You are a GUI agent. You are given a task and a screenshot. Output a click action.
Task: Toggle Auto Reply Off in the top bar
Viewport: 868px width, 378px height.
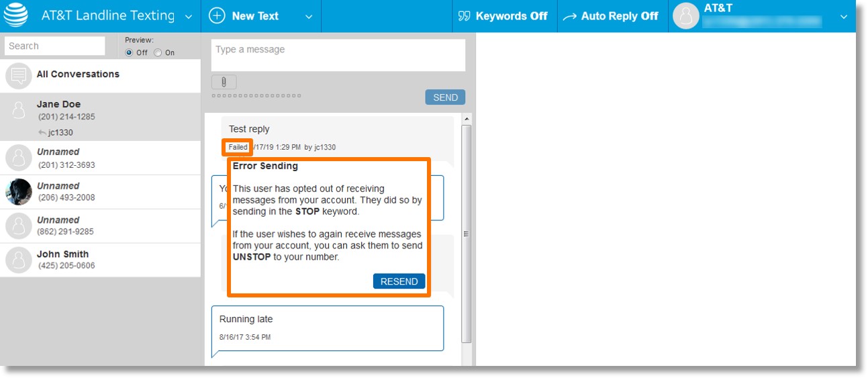point(610,16)
